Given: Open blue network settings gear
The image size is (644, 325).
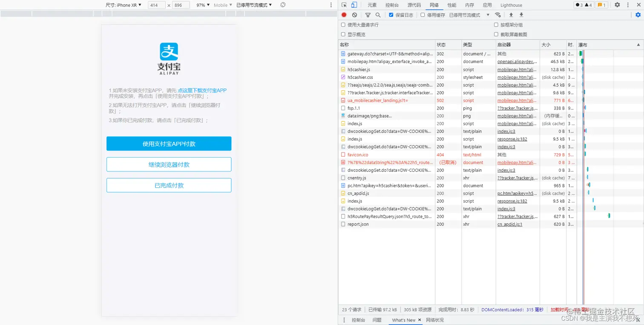Looking at the screenshot, I should pyautogui.click(x=638, y=15).
